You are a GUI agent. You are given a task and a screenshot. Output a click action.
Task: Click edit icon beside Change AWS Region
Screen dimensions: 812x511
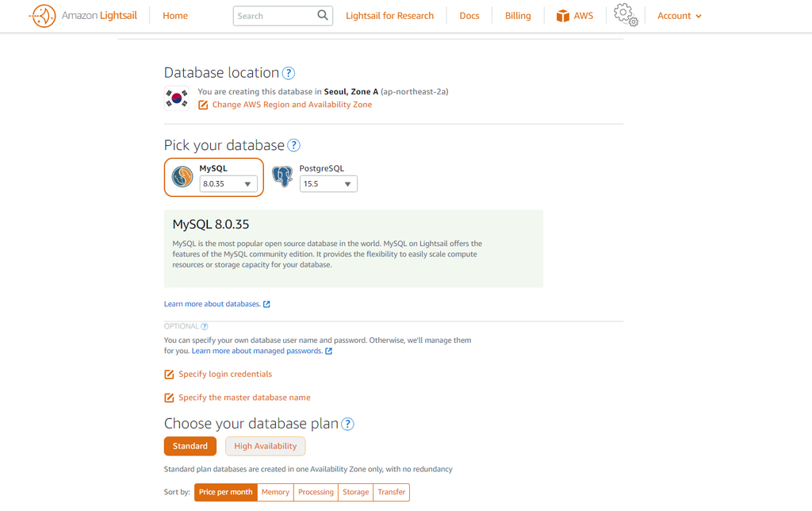203,105
